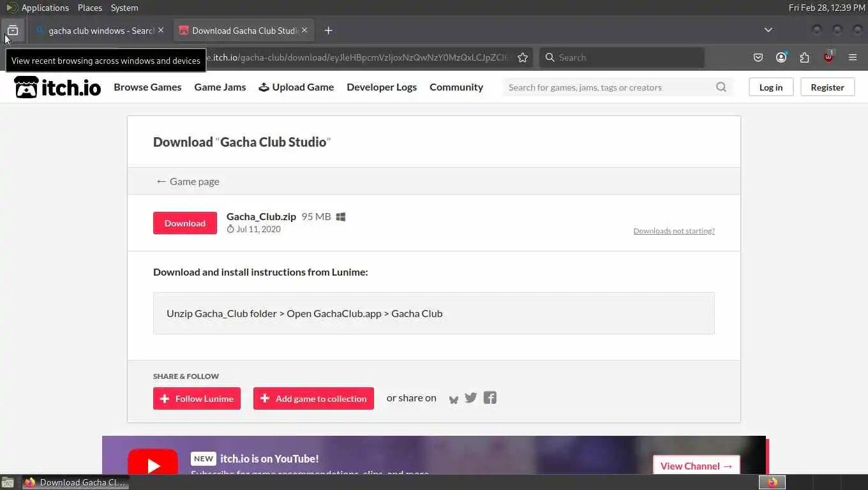This screenshot has width=868, height=490.
Task: Open the Applications menu
Action: pos(45,8)
